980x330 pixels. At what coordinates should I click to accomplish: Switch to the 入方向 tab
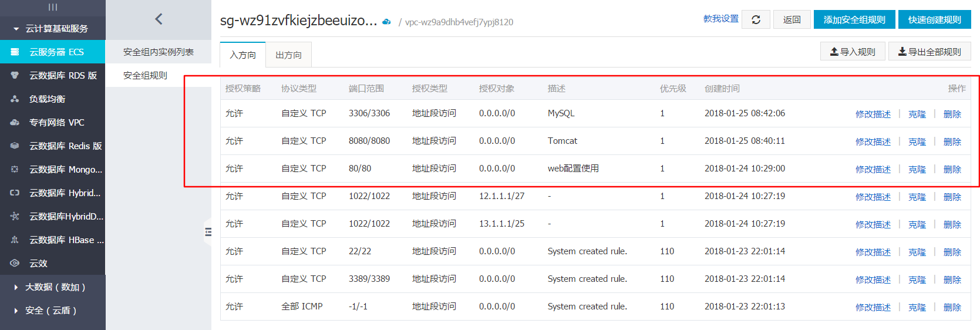243,55
